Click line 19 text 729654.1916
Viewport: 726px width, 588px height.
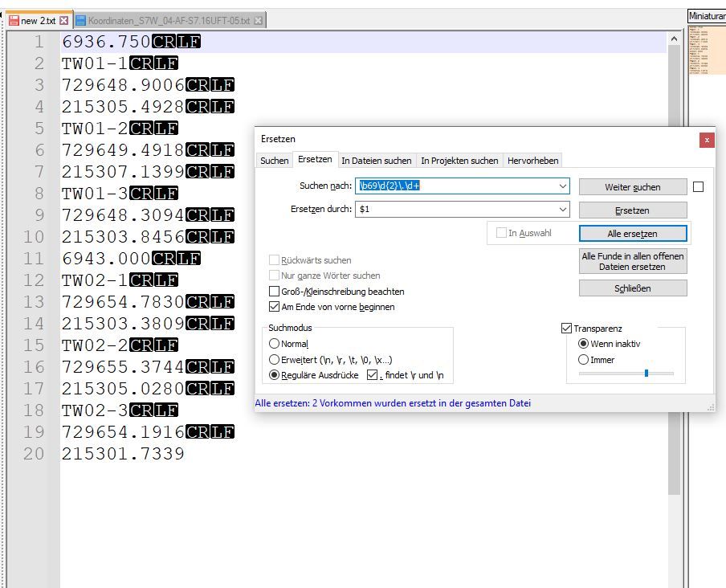coord(123,432)
